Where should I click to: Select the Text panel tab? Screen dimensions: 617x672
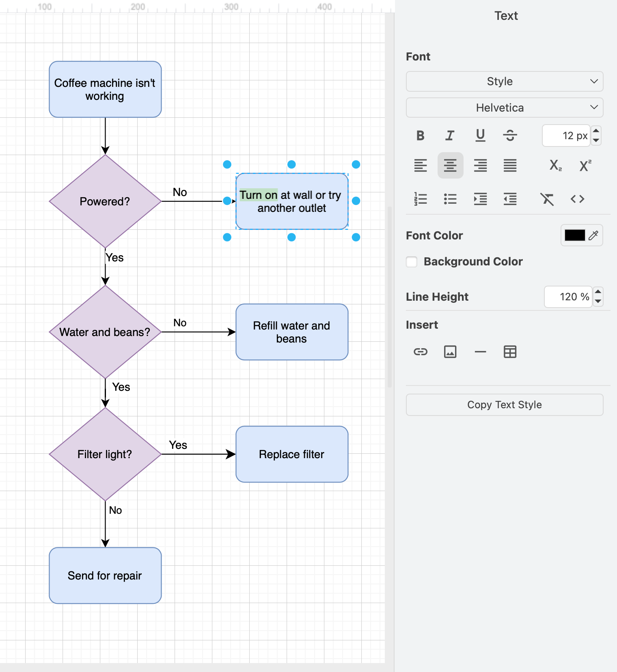[x=506, y=16]
